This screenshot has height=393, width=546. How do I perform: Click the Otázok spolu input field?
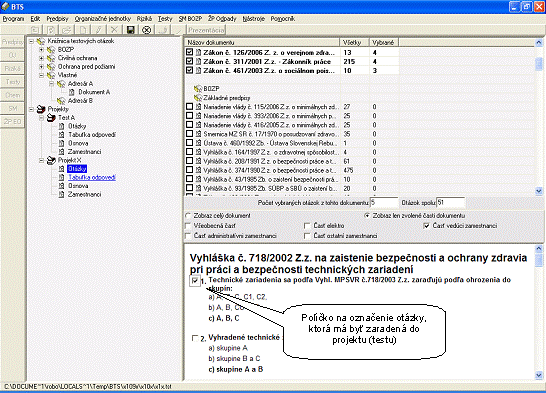[451, 203]
